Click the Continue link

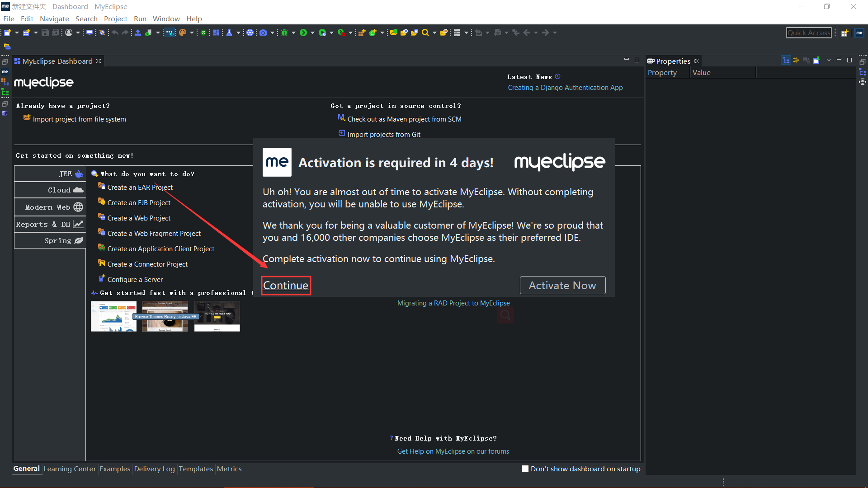click(286, 285)
